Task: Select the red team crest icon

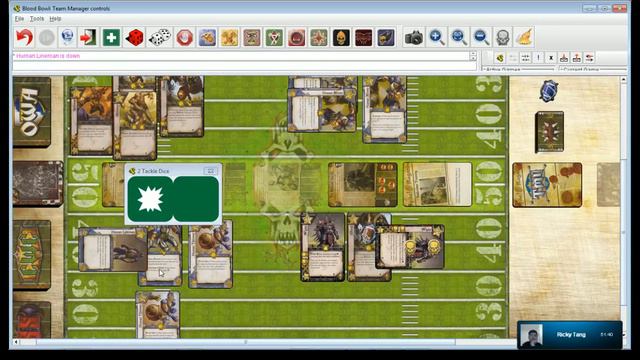Action: [x=297, y=38]
